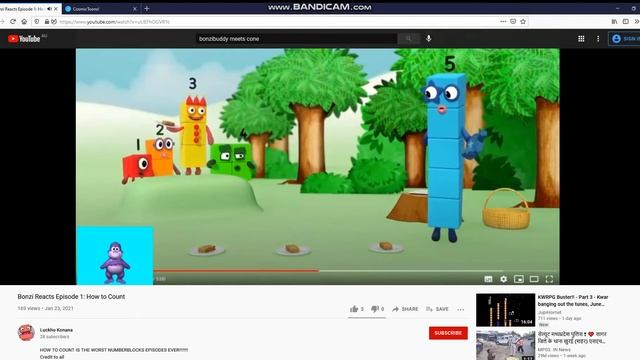Share the video

click(x=405, y=309)
